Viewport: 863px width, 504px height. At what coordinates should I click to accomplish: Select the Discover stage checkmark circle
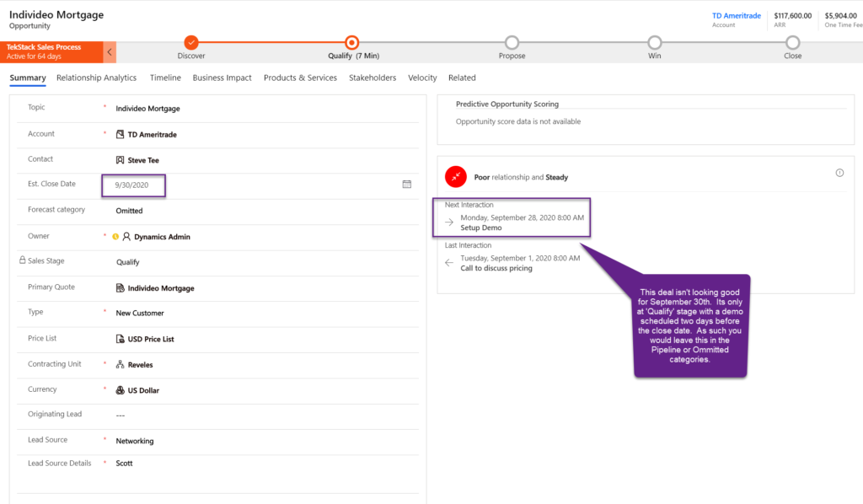pyautogui.click(x=191, y=42)
